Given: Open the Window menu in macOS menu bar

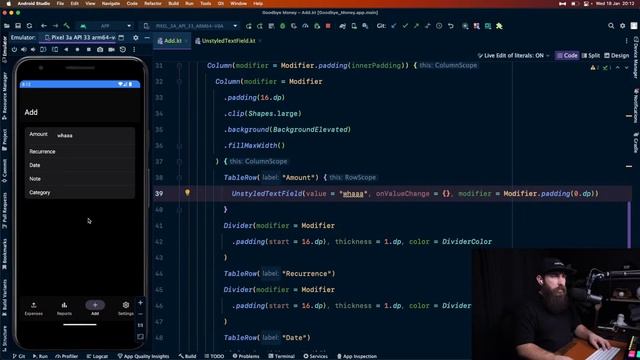Looking at the screenshot, I should 238,3.
